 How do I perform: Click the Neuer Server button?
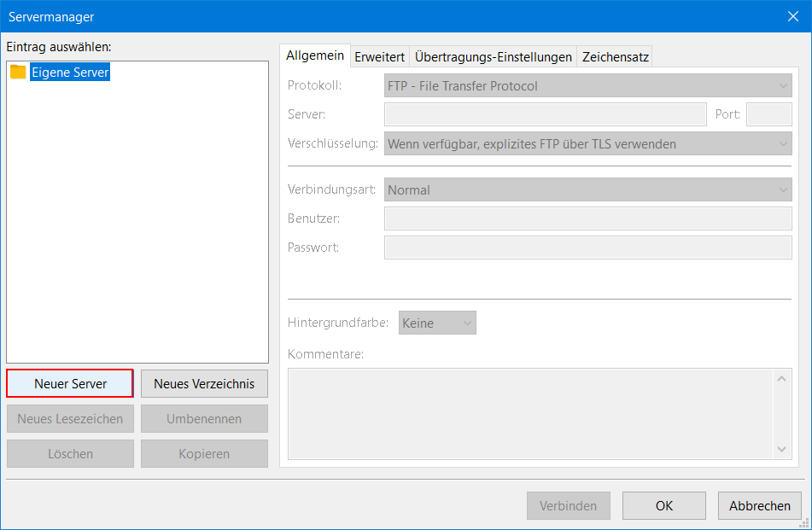click(x=70, y=384)
